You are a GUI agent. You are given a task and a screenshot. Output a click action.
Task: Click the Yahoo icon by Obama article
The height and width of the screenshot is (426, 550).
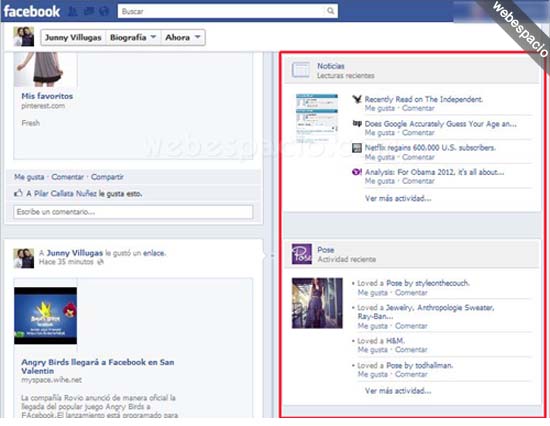pos(357,172)
